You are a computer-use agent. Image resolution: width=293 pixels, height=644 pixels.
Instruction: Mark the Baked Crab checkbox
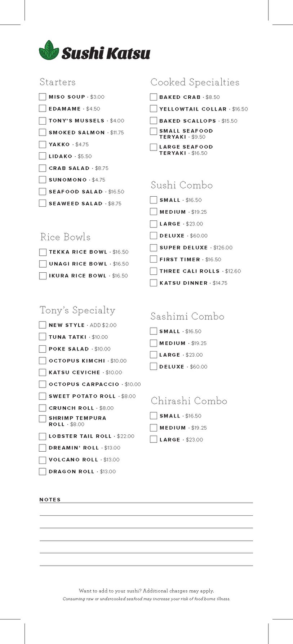click(x=154, y=97)
